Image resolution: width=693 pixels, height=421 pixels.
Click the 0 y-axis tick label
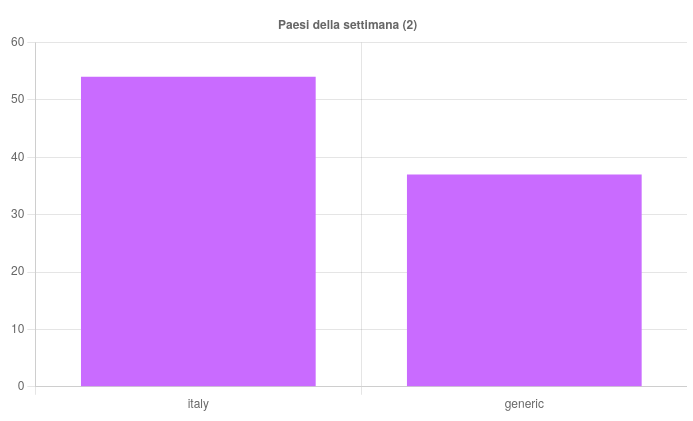(21, 387)
